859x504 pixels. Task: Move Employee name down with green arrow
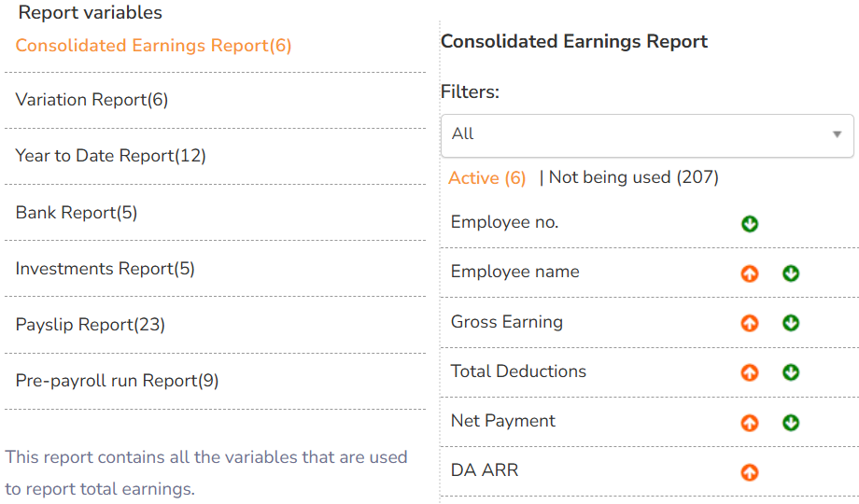click(791, 273)
